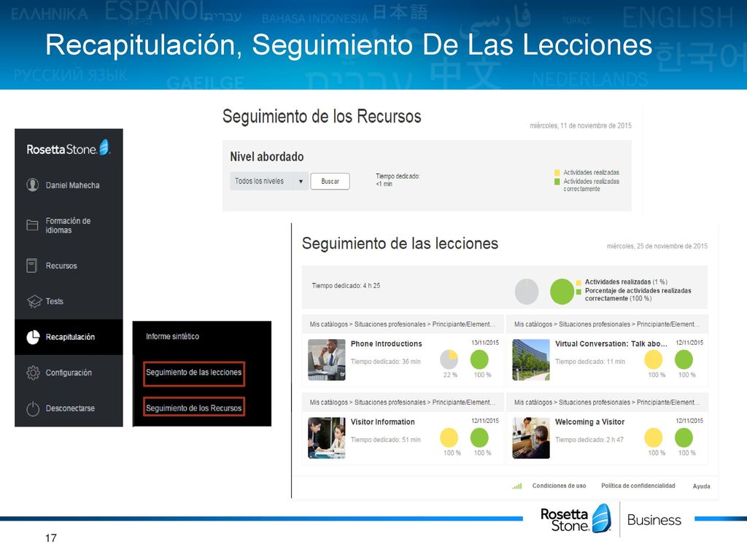Open the Phone Introductions lesson title

point(387,344)
